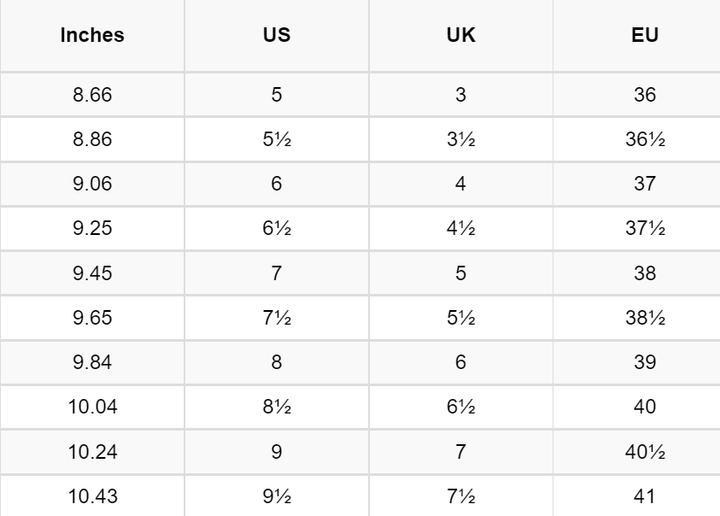
Task: Click the UK column header
Action: tap(460, 35)
